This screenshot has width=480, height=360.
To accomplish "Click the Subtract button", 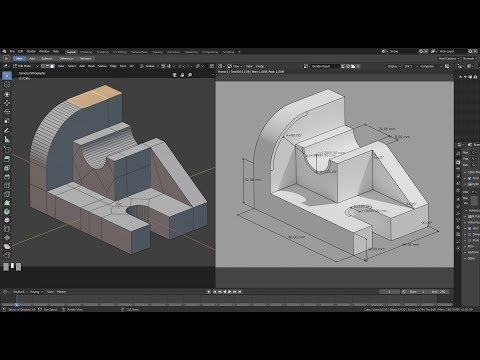I will click(47, 58).
